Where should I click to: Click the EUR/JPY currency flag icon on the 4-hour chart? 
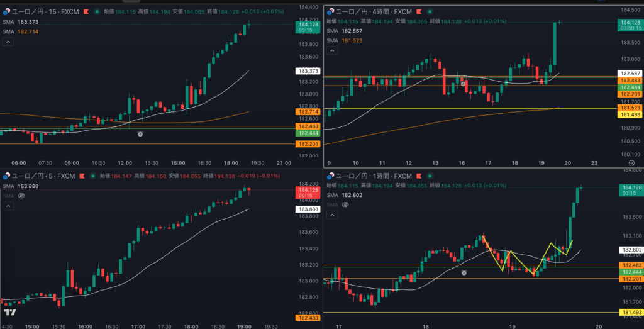click(329, 11)
